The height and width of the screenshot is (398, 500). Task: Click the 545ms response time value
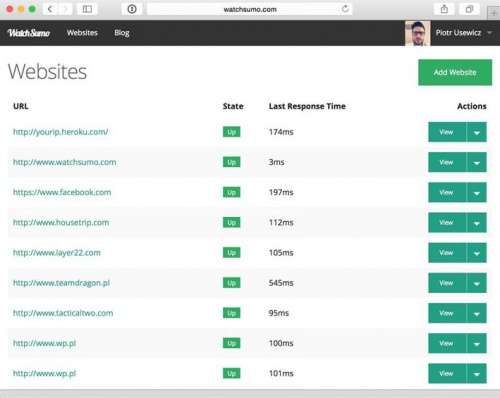(281, 283)
